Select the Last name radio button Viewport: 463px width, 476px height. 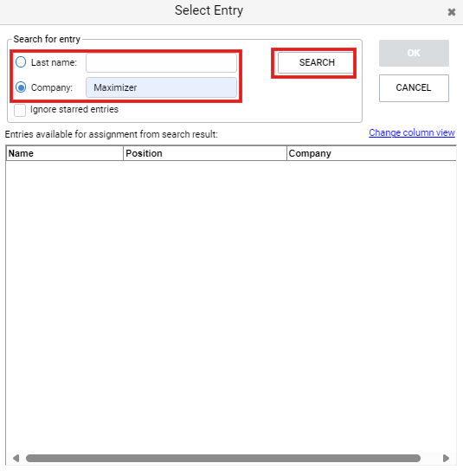tap(21, 62)
